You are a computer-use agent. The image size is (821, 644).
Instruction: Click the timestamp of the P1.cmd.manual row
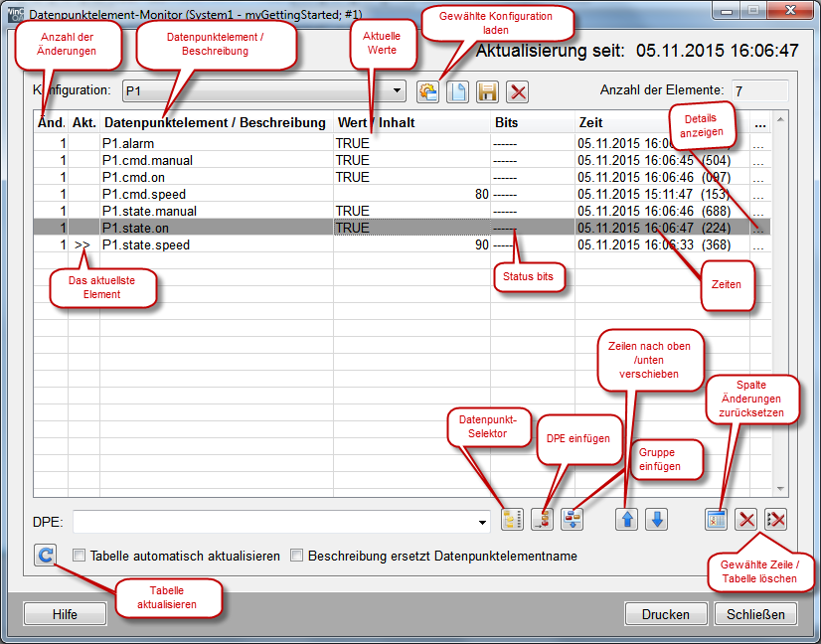pyautogui.click(x=654, y=160)
